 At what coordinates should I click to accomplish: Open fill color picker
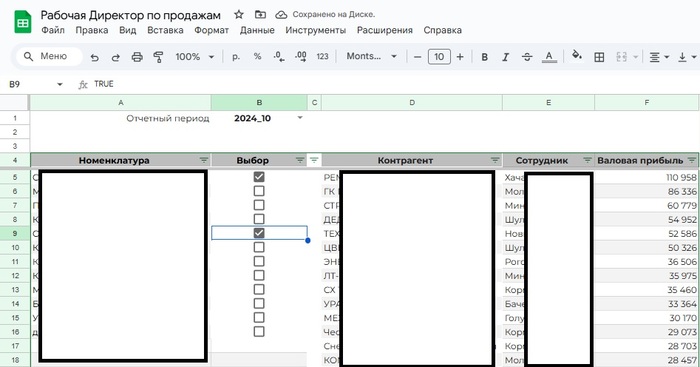pyautogui.click(x=577, y=55)
